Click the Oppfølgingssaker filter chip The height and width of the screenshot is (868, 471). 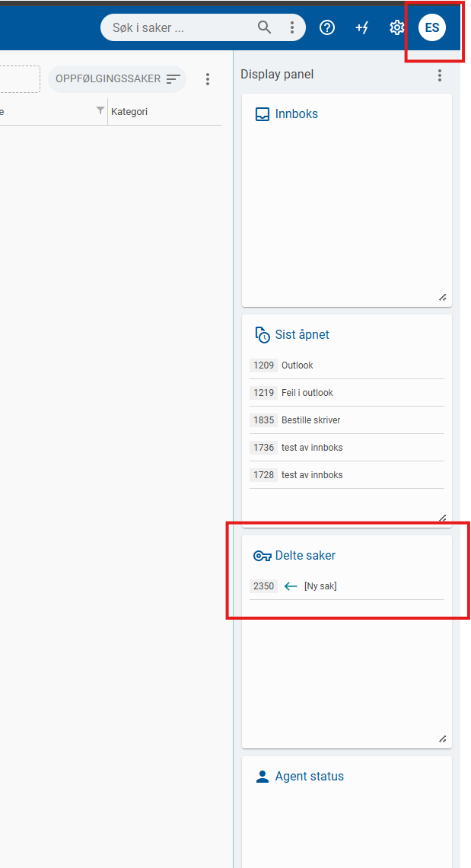pos(116,79)
